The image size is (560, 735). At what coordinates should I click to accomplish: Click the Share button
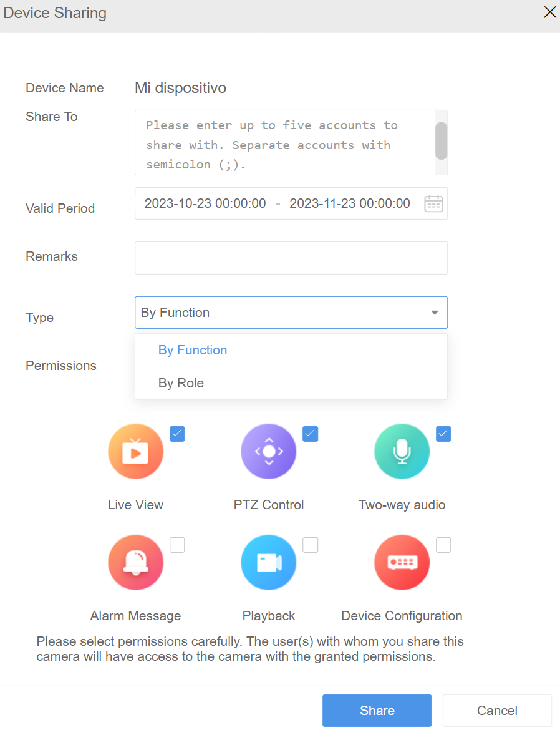tap(377, 710)
